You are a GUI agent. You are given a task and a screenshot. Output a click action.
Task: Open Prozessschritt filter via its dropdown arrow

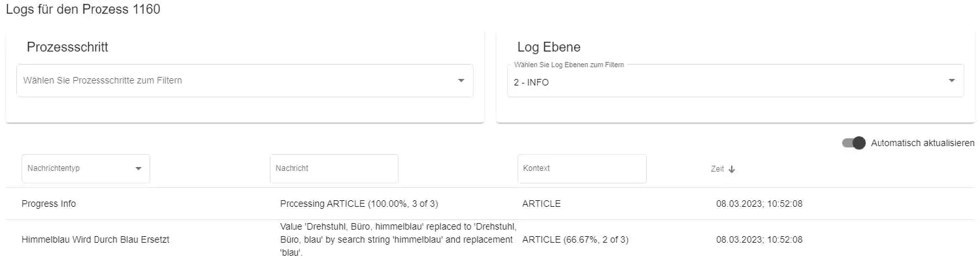point(461,80)
